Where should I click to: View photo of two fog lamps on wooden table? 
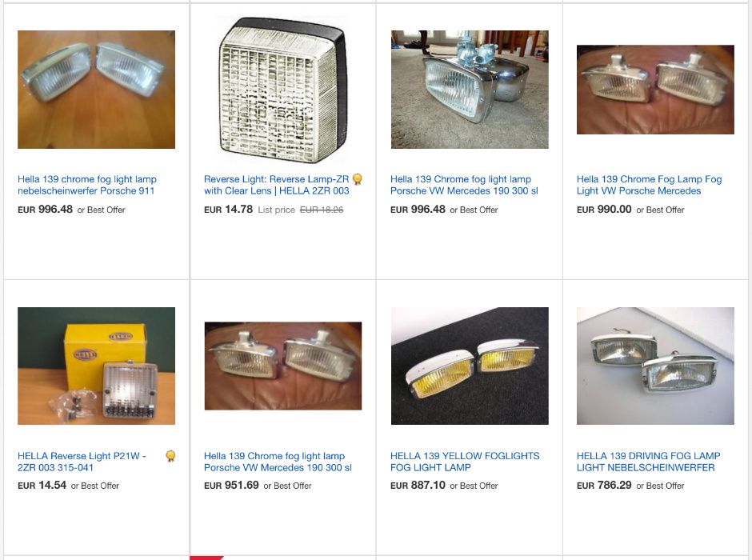coord(96,90)
